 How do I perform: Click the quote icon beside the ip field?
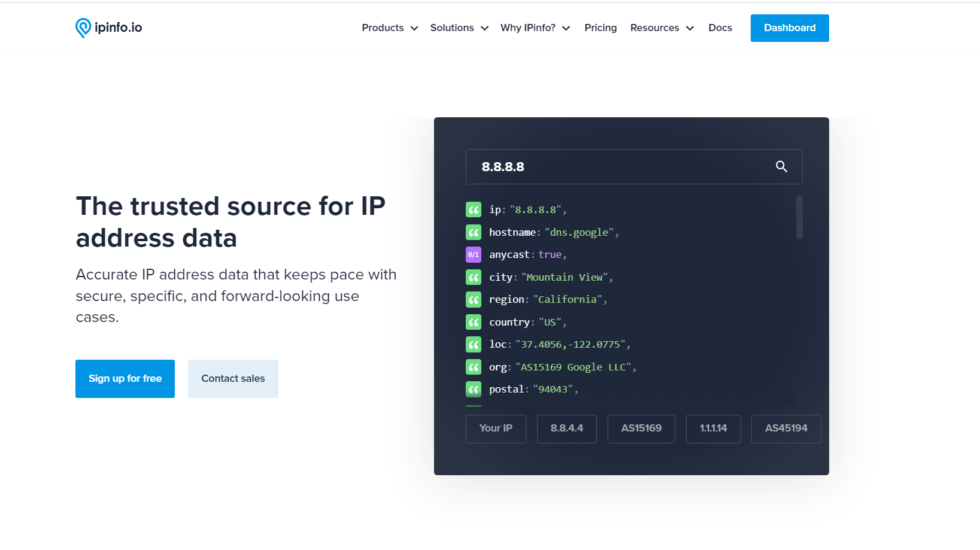point(473,209)
